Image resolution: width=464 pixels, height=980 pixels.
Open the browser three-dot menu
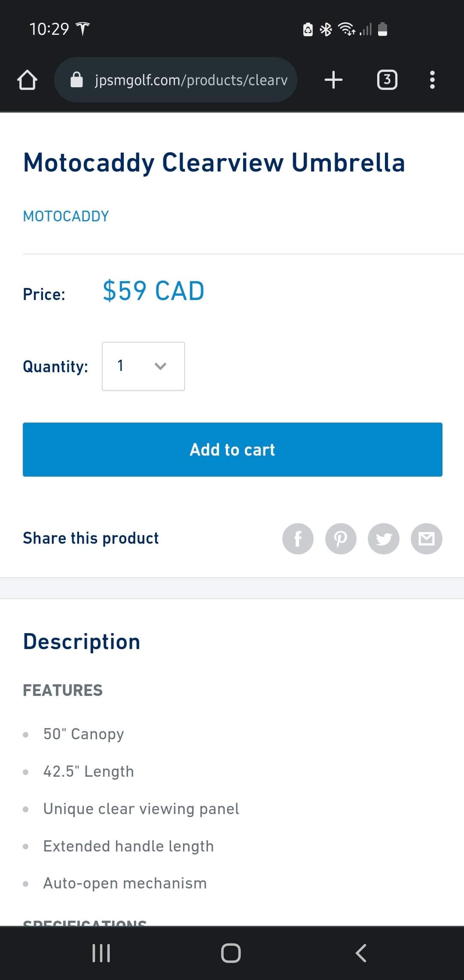432,80
